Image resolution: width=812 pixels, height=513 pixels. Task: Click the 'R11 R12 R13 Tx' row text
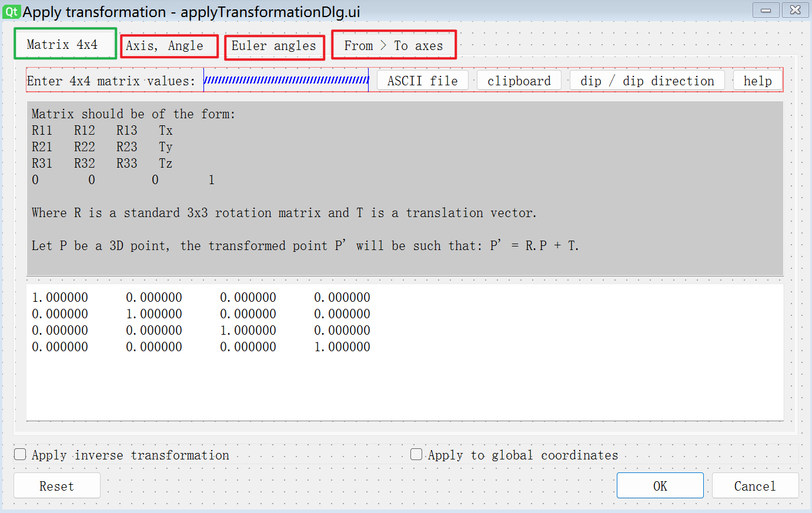point(102,131)
